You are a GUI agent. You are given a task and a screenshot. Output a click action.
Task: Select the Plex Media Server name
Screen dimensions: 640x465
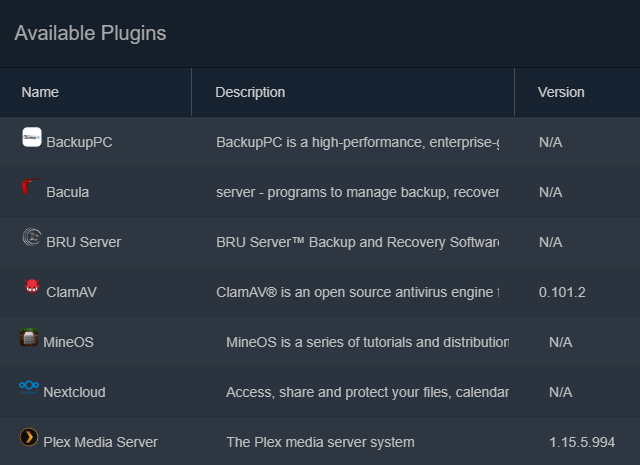pyautogui.click(x=100, y=442)
